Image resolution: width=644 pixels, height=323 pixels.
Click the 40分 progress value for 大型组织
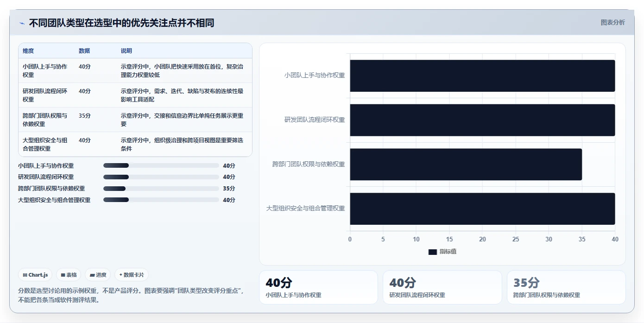tap(229, 200)
